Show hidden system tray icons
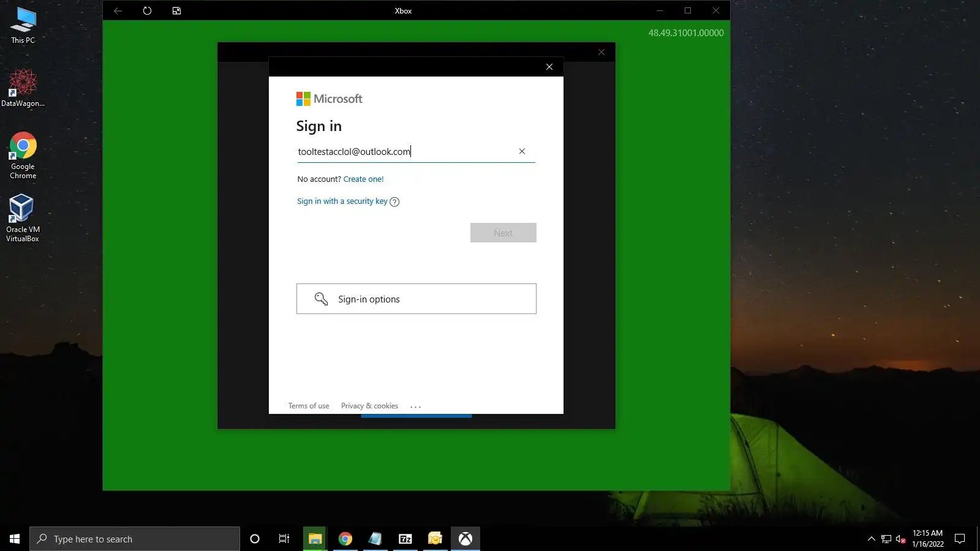 (x=872, y=539)
